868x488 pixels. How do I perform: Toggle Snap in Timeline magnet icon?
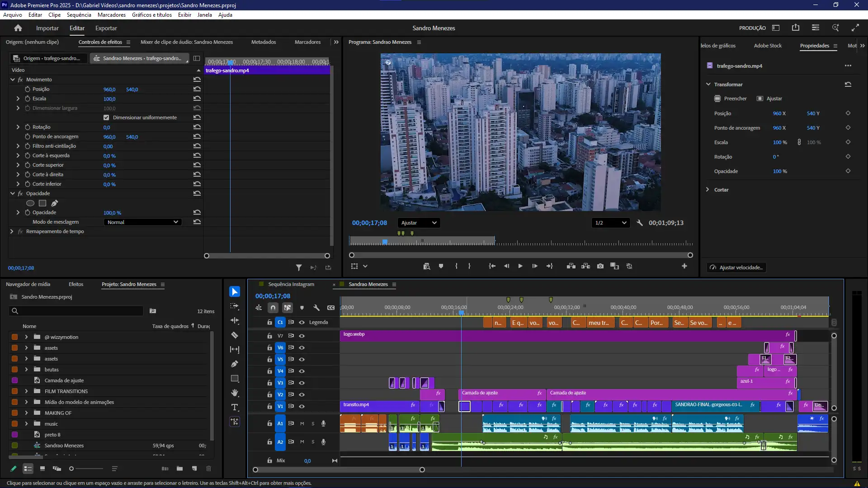(x=273, y=308)
